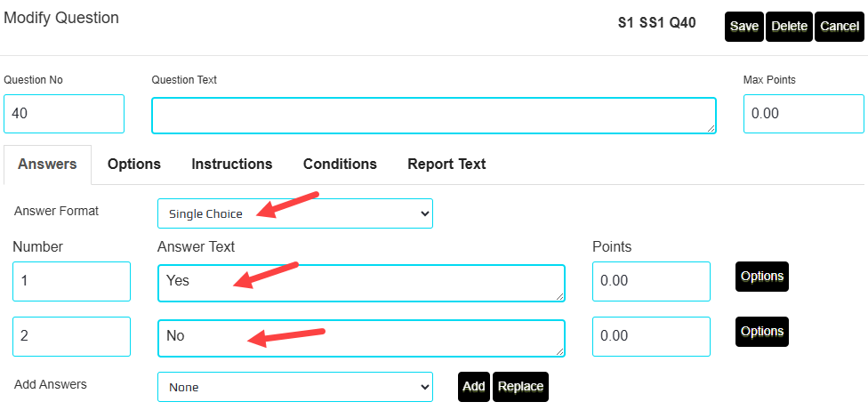Screen dimensions: 868x418
Task: Click the Number field for answer 1
Action: [71, 281]
